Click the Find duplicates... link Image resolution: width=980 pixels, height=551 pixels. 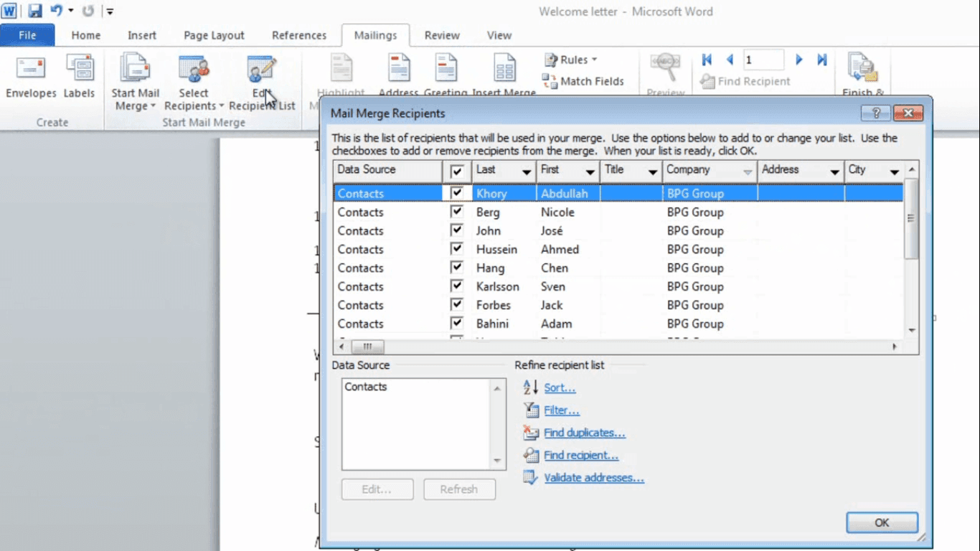585,433
